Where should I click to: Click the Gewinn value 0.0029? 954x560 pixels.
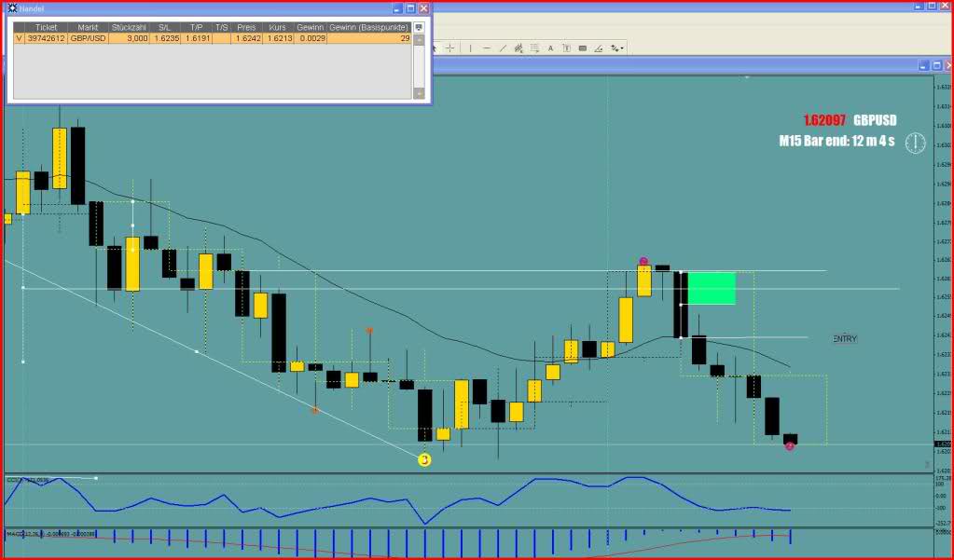click(311, 37)
